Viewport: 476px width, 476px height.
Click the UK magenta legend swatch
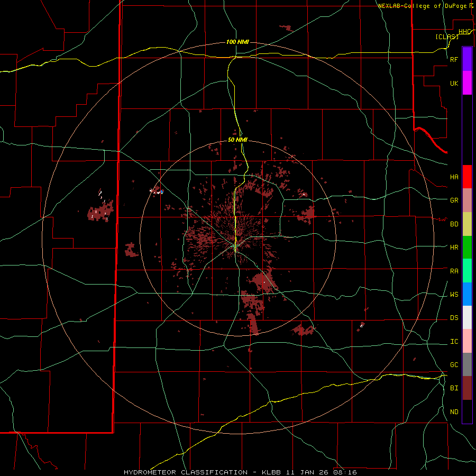click(467, 83)
